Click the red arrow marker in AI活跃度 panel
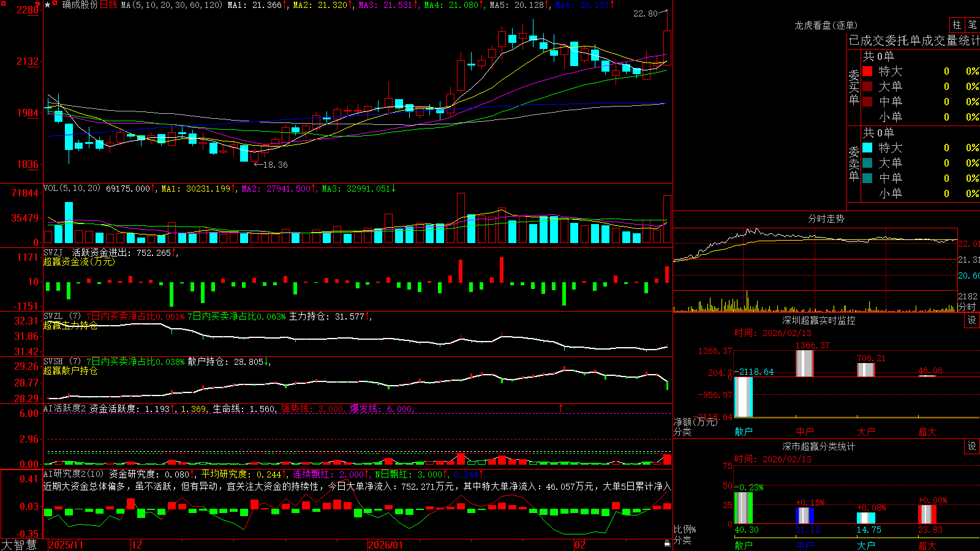 click(560, 407)
